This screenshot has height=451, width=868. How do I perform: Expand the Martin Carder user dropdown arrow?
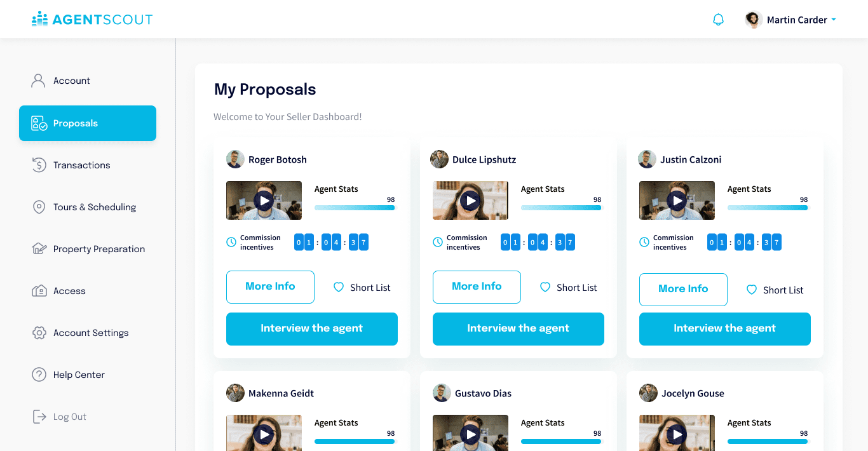[x=834, y=20]
